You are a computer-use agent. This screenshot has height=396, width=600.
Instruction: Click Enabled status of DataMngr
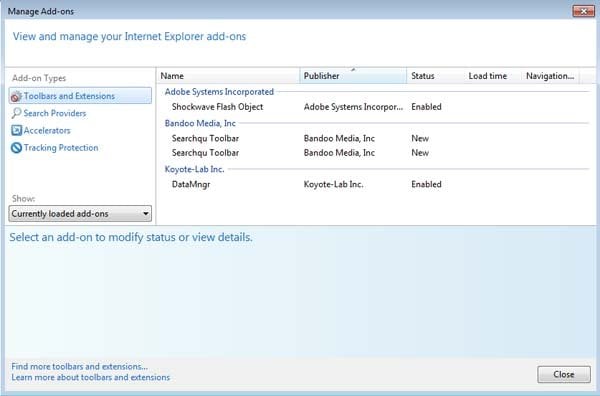point(426,184)
